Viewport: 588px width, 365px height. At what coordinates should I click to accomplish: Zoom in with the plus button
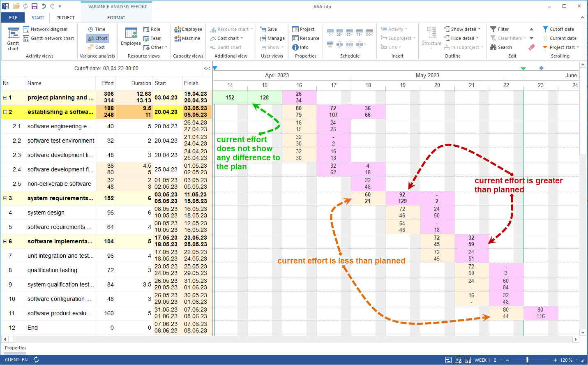click(x=555, y=360)
